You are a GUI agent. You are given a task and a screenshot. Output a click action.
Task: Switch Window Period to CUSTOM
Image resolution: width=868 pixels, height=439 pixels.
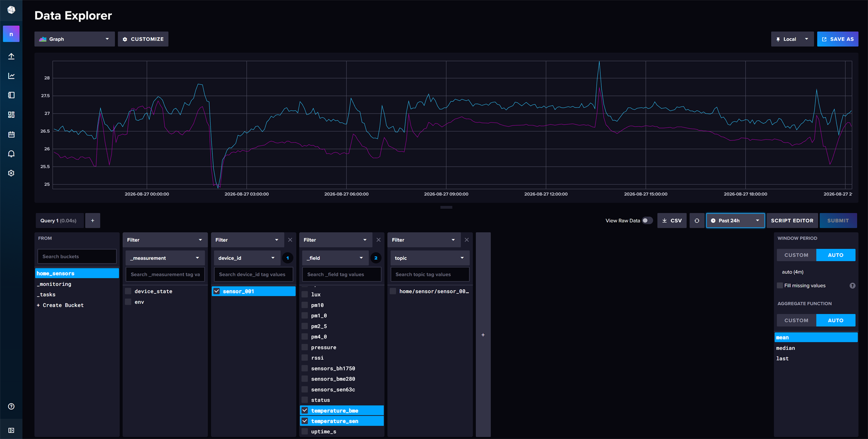click(x=796, y=255)
